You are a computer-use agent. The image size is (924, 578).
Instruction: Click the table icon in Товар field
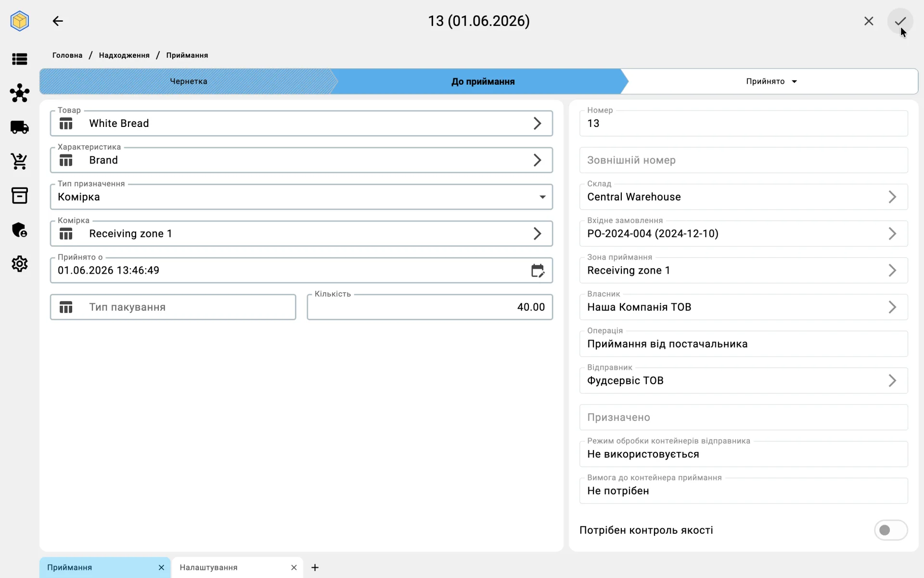pos(66,124)
